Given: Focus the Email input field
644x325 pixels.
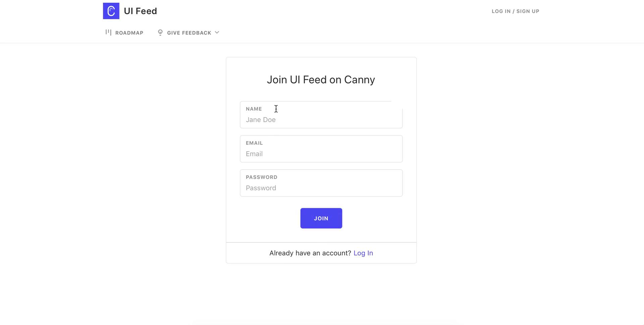Looking at the screenshot, I should point(321,154).
